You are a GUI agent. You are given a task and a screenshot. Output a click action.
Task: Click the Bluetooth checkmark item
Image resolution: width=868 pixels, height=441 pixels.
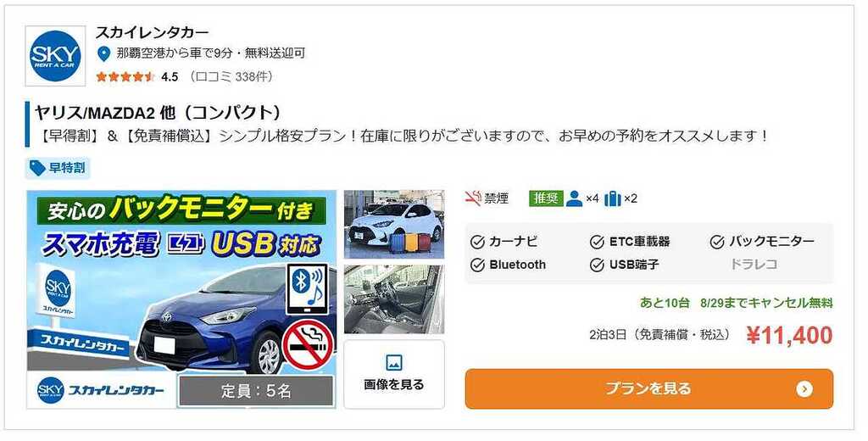pyautogui.click(x=509, y=265)
